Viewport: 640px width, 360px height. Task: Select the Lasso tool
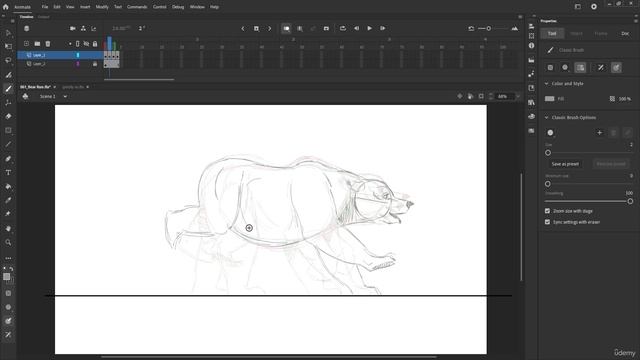point(8,60)
